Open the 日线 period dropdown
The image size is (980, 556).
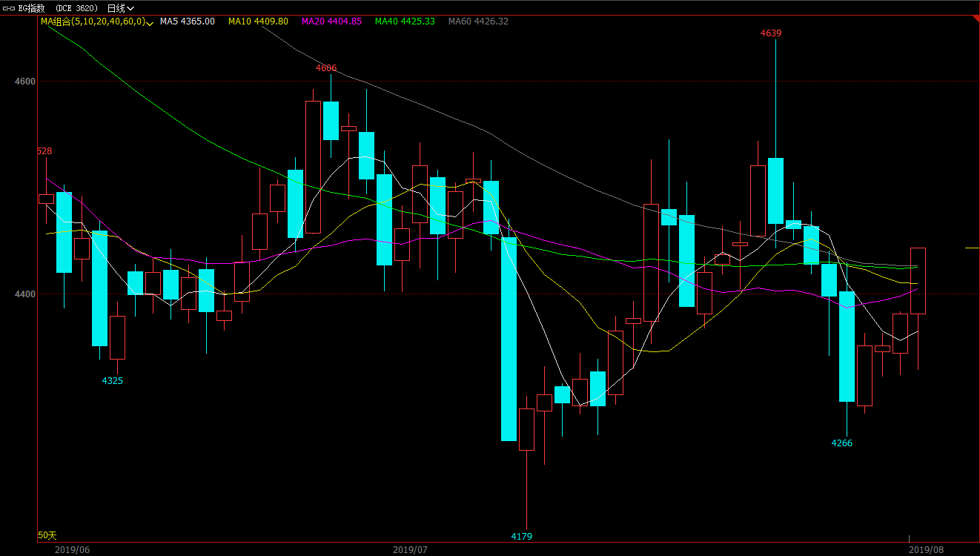point(121,8)
